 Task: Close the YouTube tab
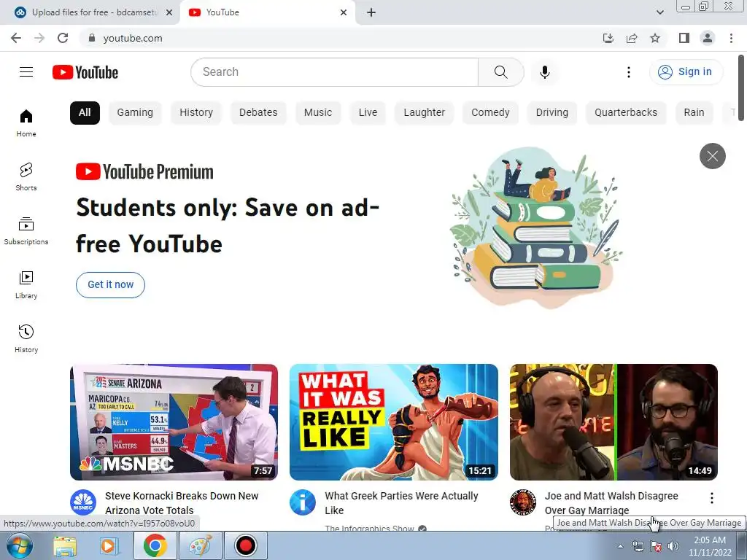tap(344, 12)
